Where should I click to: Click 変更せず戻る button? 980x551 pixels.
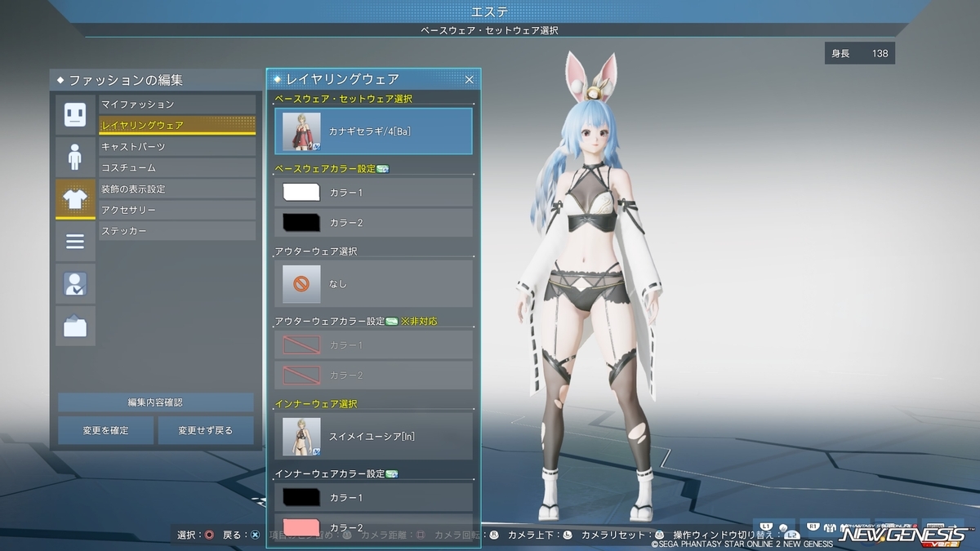click(x=206, y=430)
